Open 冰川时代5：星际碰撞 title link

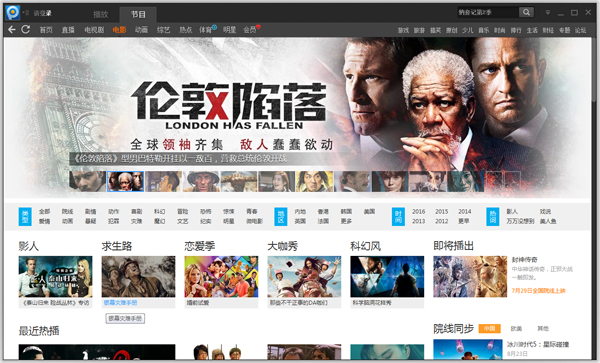point(538,344)
